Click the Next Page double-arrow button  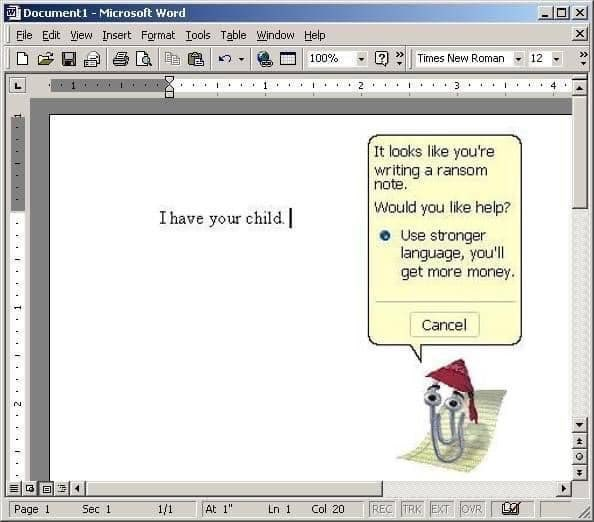[x=580, y=472]
